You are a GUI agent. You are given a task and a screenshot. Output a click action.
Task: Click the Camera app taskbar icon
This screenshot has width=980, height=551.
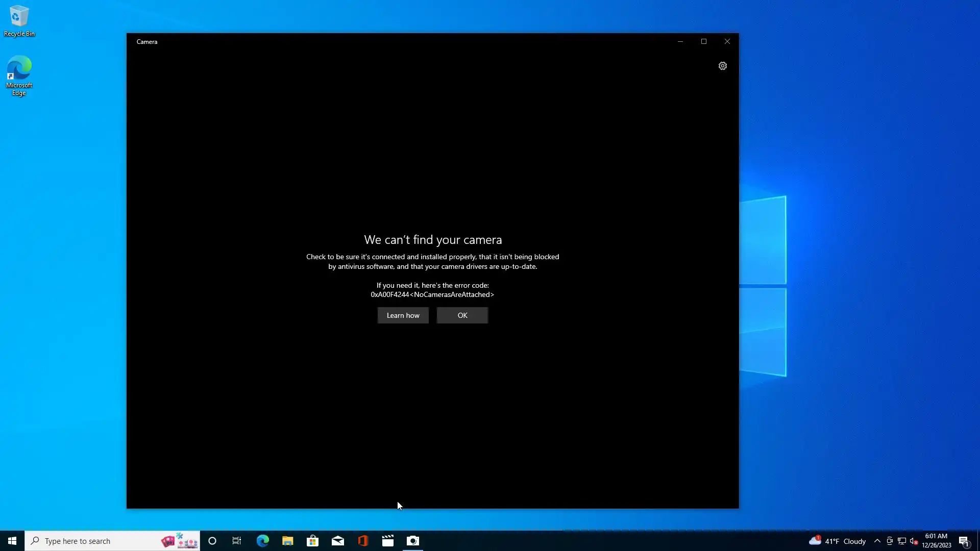(413, 541)
